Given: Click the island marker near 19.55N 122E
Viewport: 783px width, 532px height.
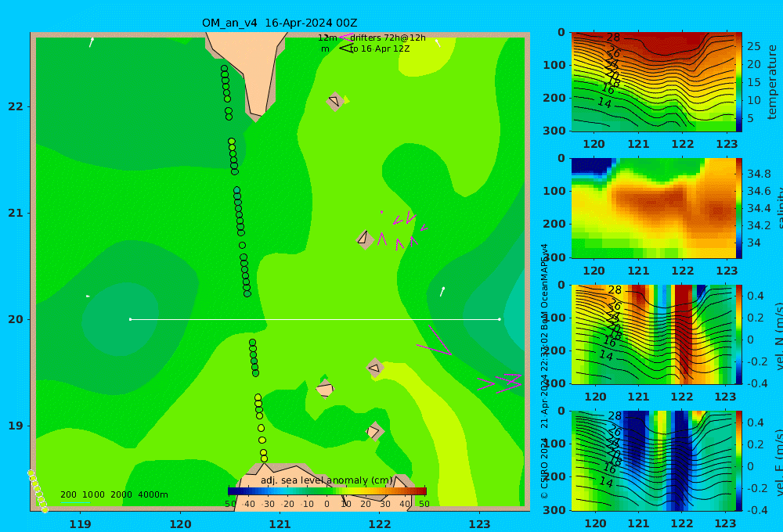Looking at the screenshot, I should click(x=375, y=368).
